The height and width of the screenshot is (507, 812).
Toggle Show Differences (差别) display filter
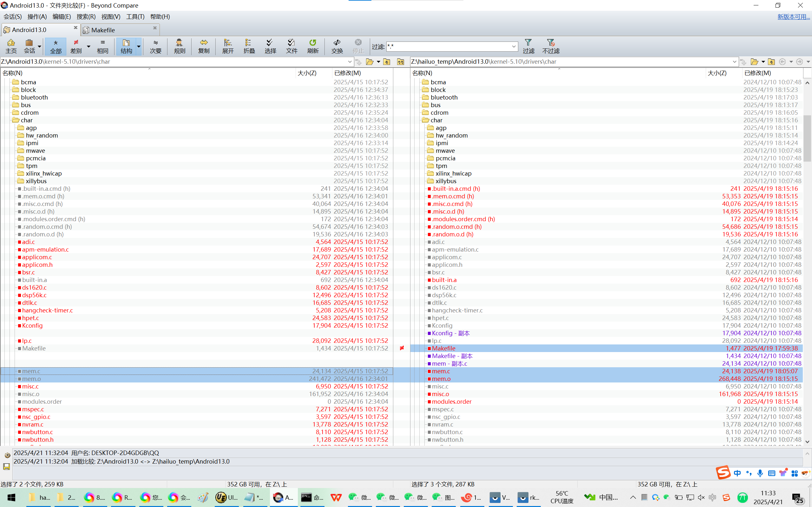pos(76,46)
